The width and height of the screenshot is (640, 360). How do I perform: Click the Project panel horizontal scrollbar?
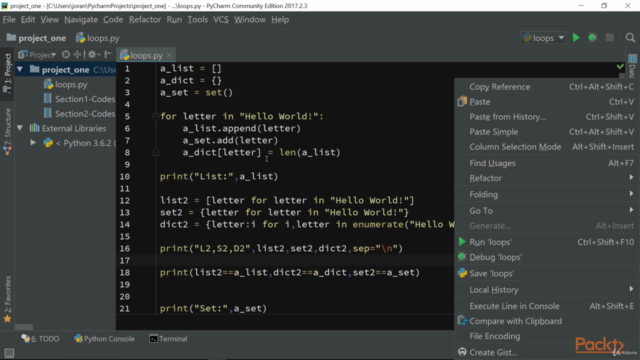click(x=24, y=327)
